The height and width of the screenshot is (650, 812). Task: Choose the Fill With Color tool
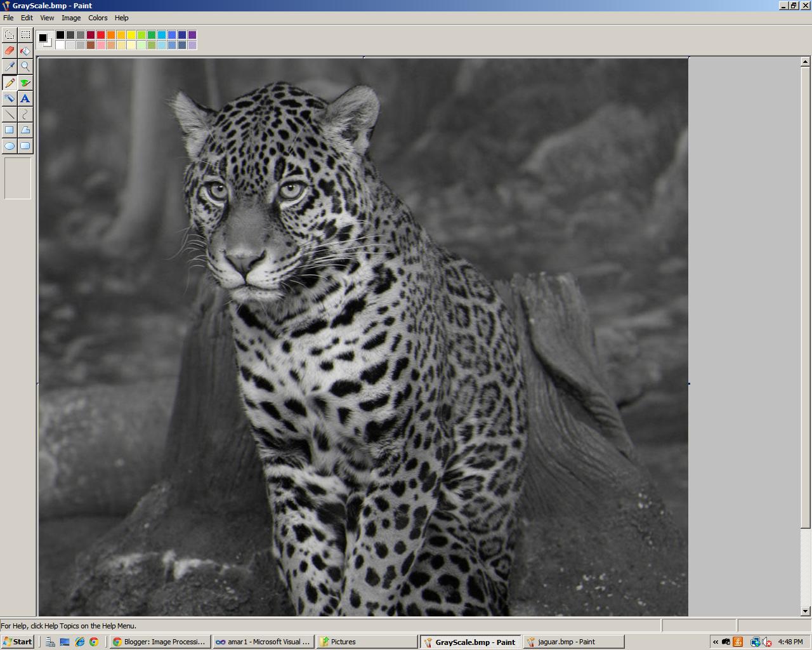25,50
